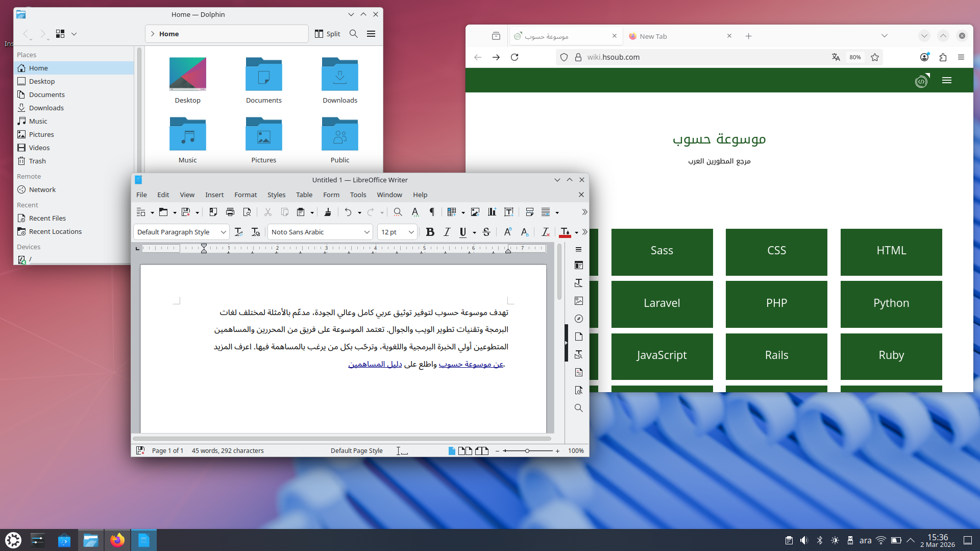Image resolution: width=980 pixels, height=551 pixels.
Task: Open the Python documentation tile
Action: [891, 303]
